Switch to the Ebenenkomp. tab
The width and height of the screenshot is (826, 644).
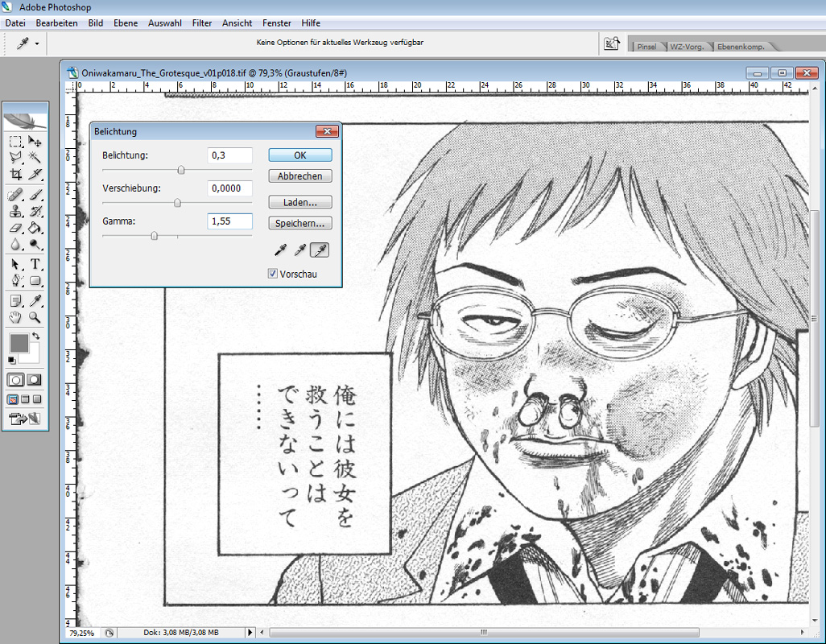click(x=741, y=47)
